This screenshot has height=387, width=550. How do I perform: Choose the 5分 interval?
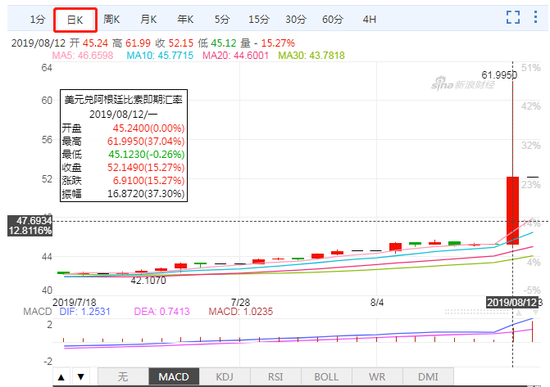click(222, 19)
